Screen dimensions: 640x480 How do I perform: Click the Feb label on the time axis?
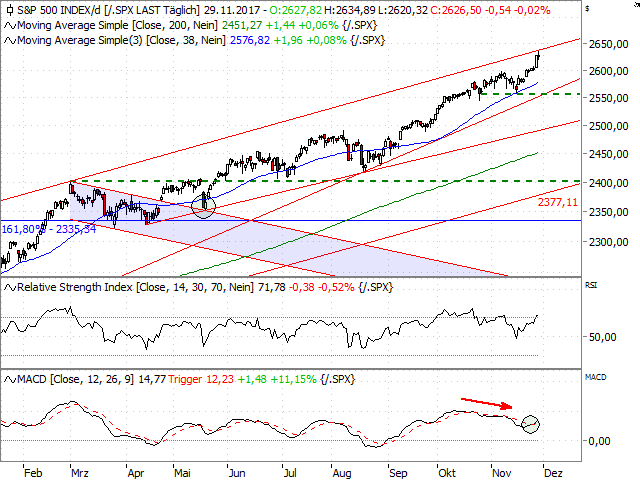(33, 473)
